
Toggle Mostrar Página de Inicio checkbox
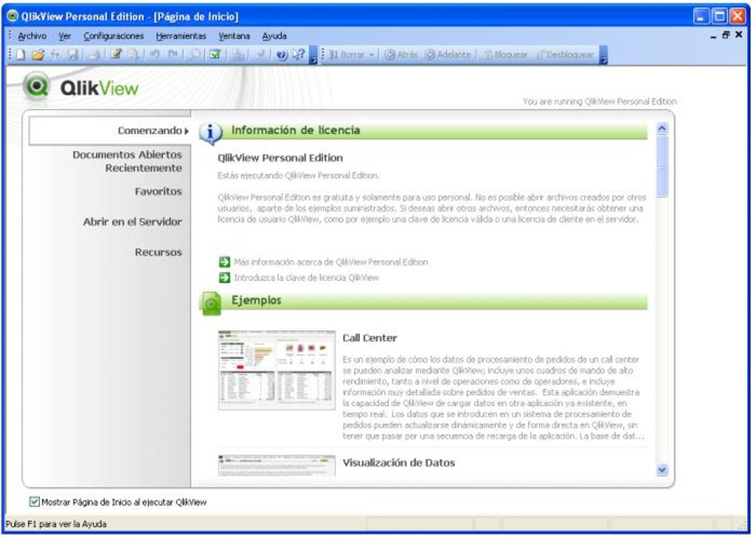[x=34, y=502]
